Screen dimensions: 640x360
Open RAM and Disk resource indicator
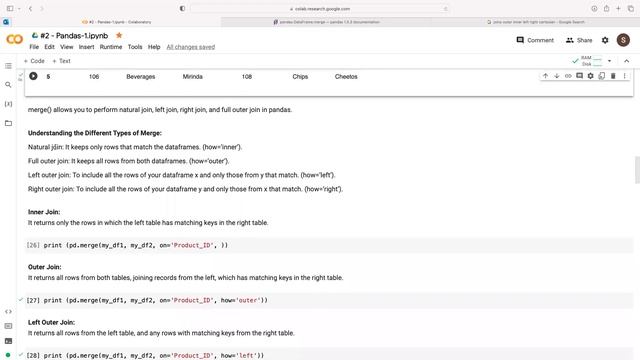click(587, 61)
